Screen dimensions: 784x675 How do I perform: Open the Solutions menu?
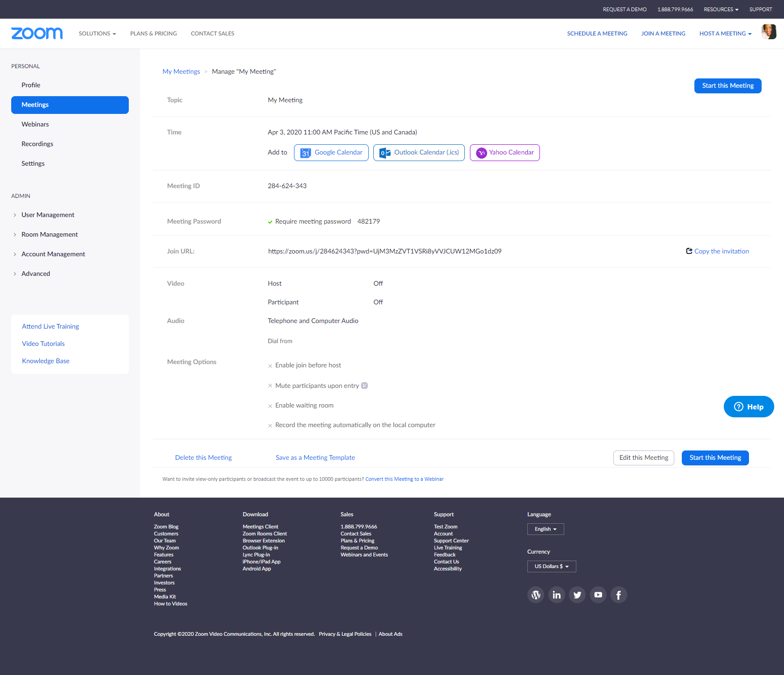click(x=97, y=34)
